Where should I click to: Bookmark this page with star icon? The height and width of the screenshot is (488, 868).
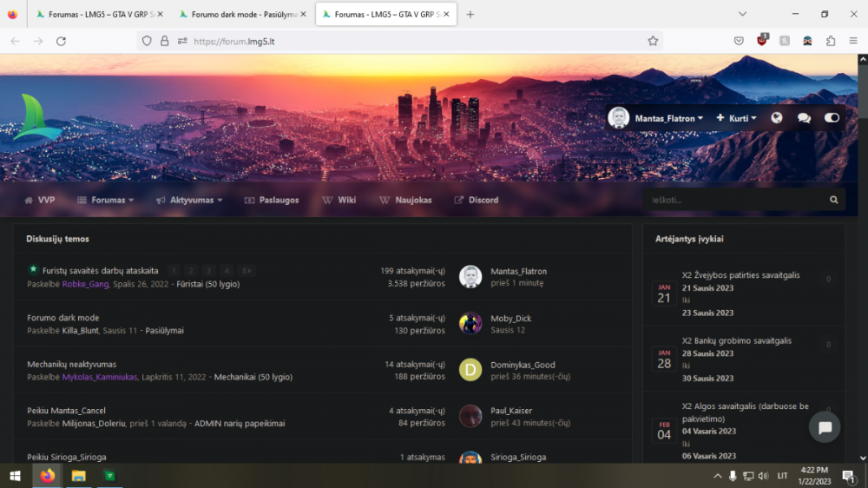coord(653,41)
